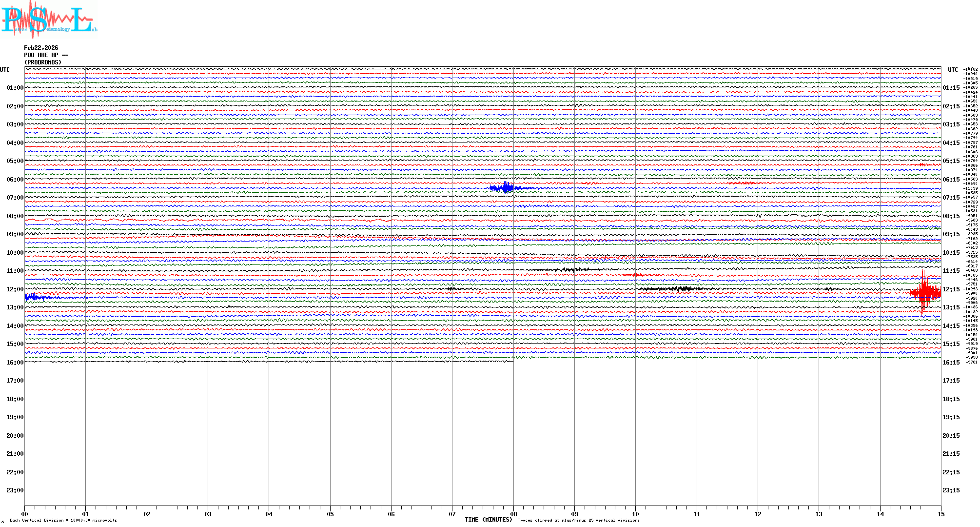
Task: Click the 12:00 UTC row label on left
Action: click(15, 289)
